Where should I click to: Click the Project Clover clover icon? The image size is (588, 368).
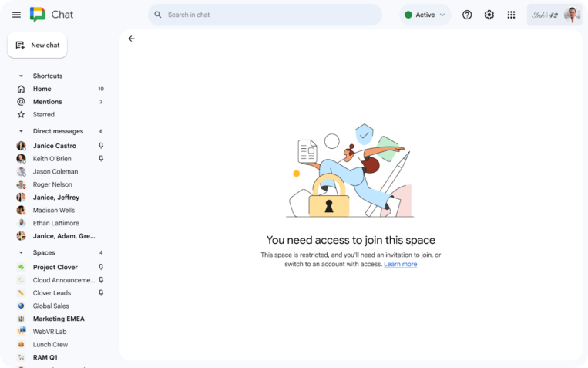click(x=21, y=267)
